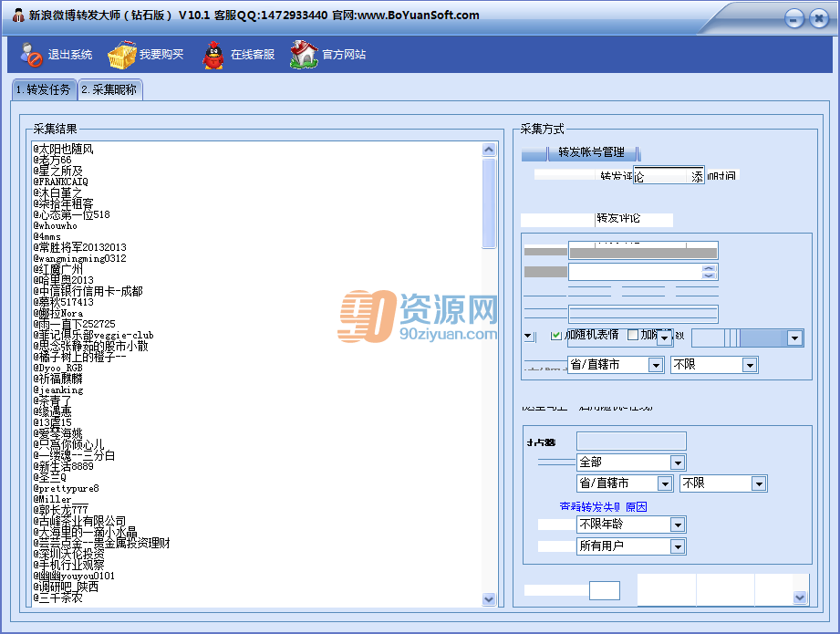The height and width of the screenshot is (634, 840).
Task: Expand the 不限年龄 dropdown
Action: (x=677, y=525)
